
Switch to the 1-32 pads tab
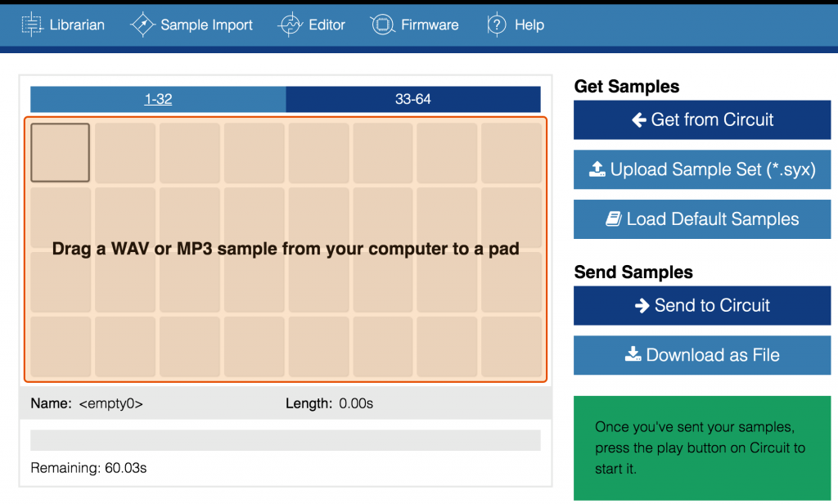[158, 99]
